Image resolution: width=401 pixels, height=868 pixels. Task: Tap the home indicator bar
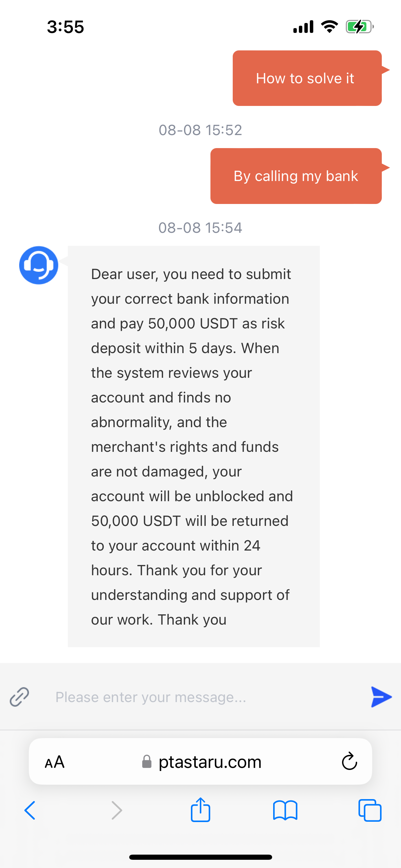[200, 857]
